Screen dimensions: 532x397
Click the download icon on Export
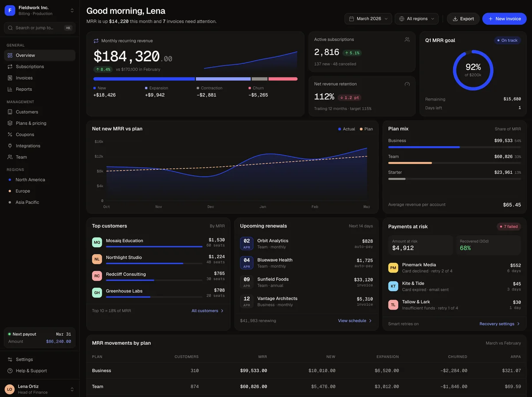coord(455,19)
